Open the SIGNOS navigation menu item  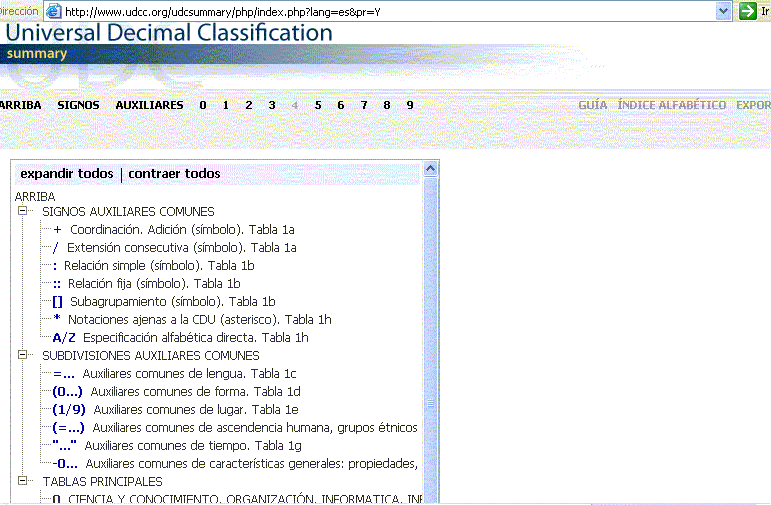click(78, 105)
